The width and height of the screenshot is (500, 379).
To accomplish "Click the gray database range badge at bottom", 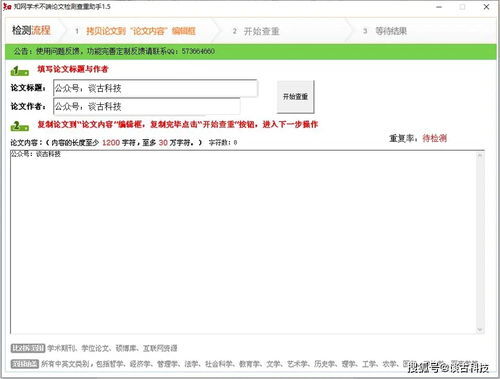I will tap(28, 348).
